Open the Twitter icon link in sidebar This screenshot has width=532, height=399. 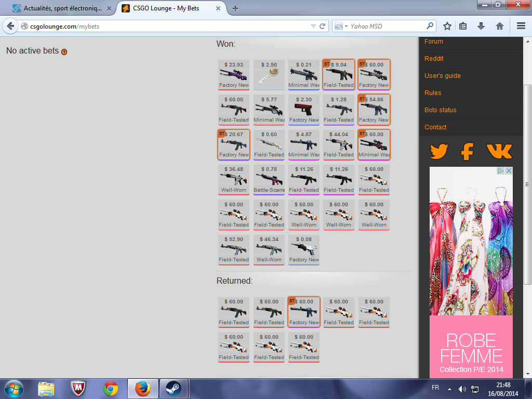coord(439,151)
